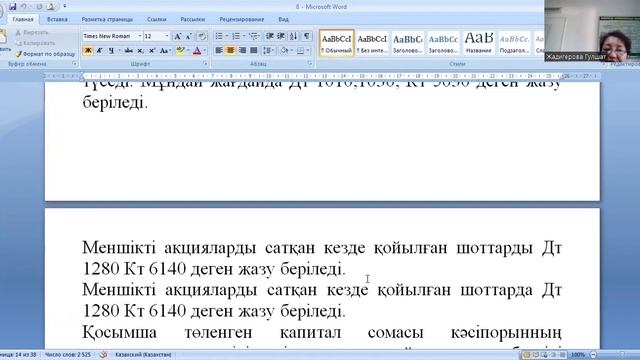Apply the Название style

(478, 43)
